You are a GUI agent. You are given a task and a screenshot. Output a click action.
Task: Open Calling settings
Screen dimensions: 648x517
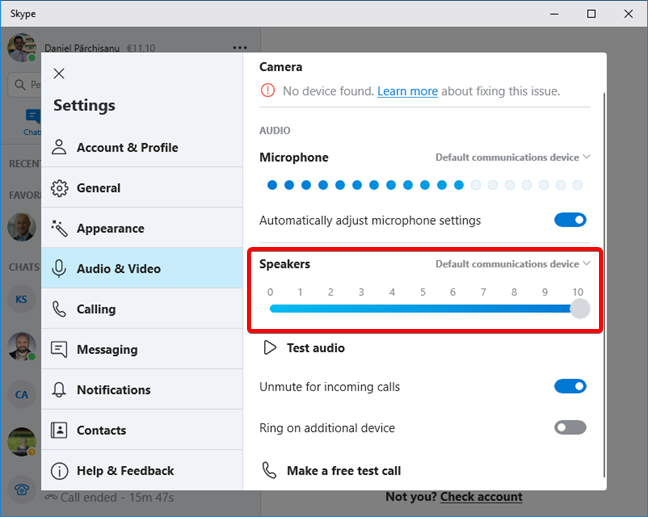(142, 309)
